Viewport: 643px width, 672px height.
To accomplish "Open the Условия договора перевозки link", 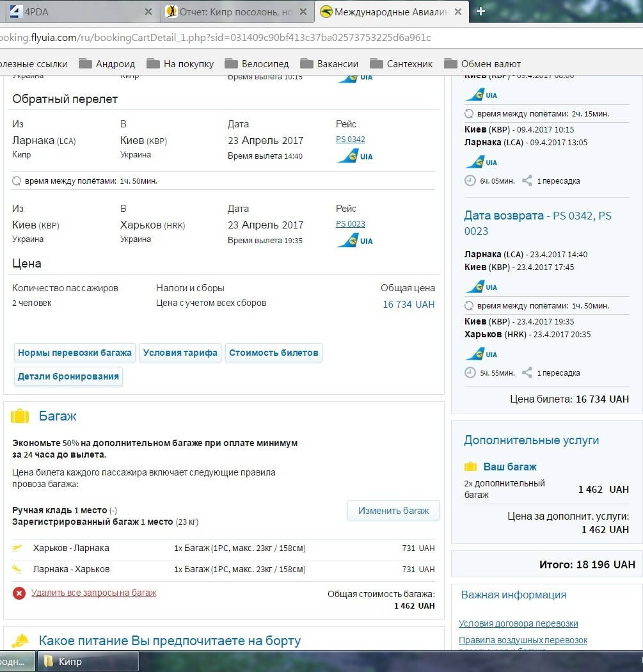I will coord(518,623).
